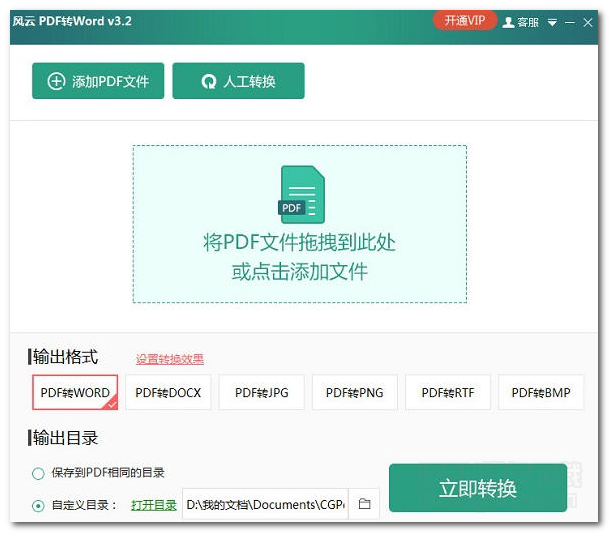This screenshot has width=609, height=533.
Task: Browse folder with the folder icon
Action: pos(364,504)
